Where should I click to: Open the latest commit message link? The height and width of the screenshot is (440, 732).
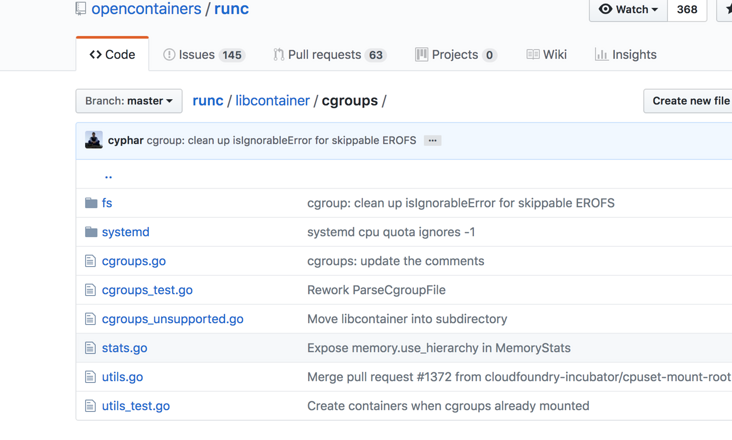click(282, 140)
